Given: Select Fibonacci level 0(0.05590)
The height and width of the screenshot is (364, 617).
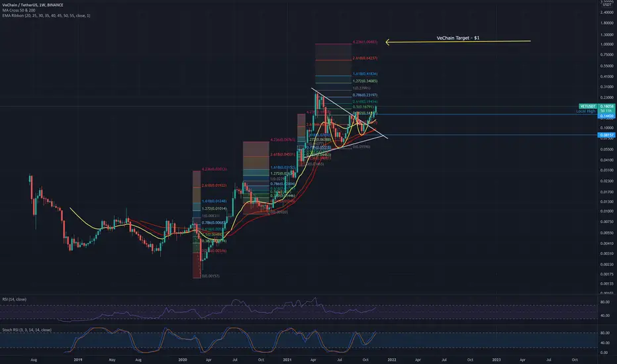Looking at the screenshot, I should tap(361, 147).
